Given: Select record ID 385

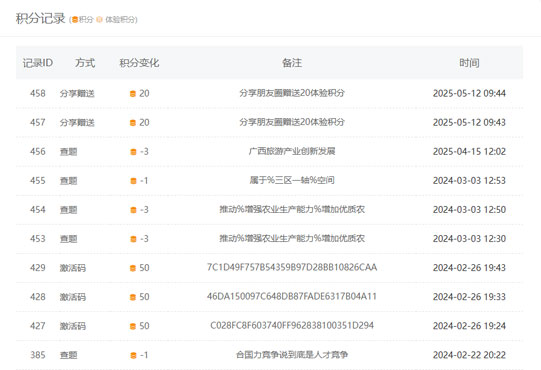Looking at the screenshot, I should (x=38, y=355).
